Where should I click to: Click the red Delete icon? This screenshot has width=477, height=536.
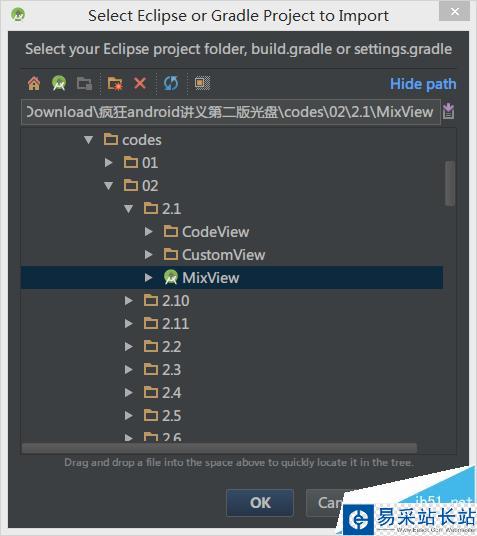pos(140,83)
